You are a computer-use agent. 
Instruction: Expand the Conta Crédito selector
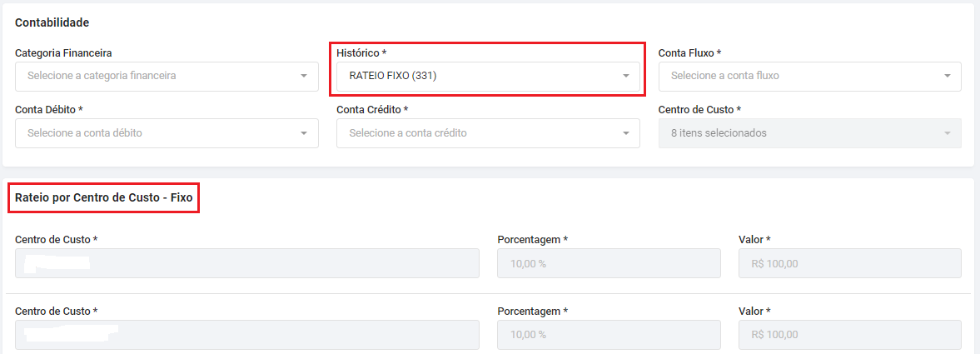click(479, 133)
